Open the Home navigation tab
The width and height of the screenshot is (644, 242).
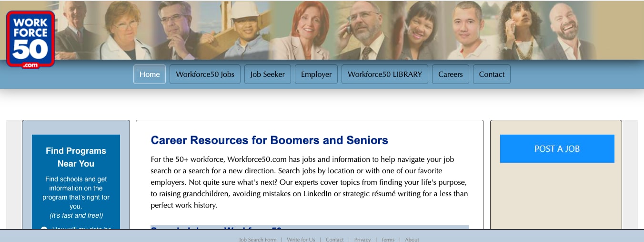150,74
